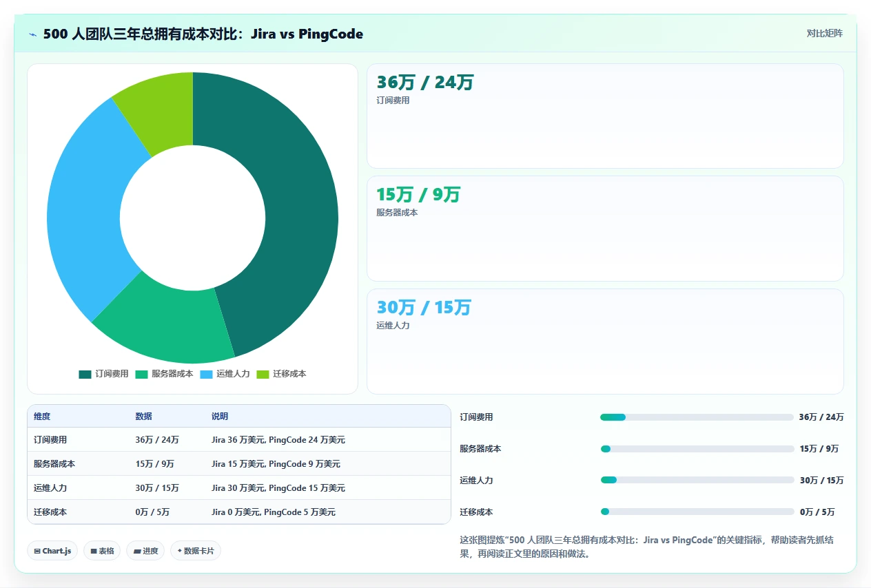Click description Jira 0 万美元, PingCode 5 万美元

274,512
